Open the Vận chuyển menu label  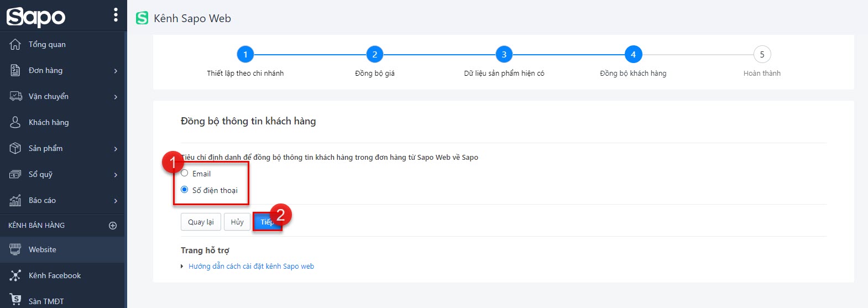click(49, 96)
